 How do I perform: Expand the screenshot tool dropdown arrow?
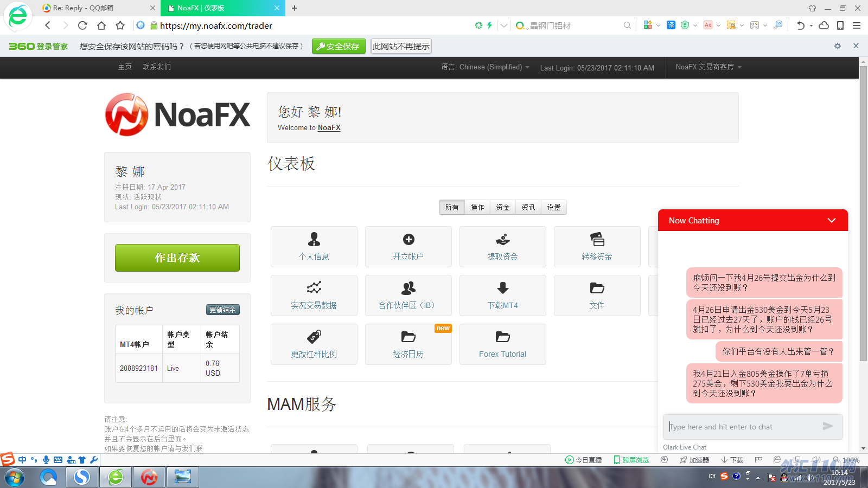tap(742, 25)
